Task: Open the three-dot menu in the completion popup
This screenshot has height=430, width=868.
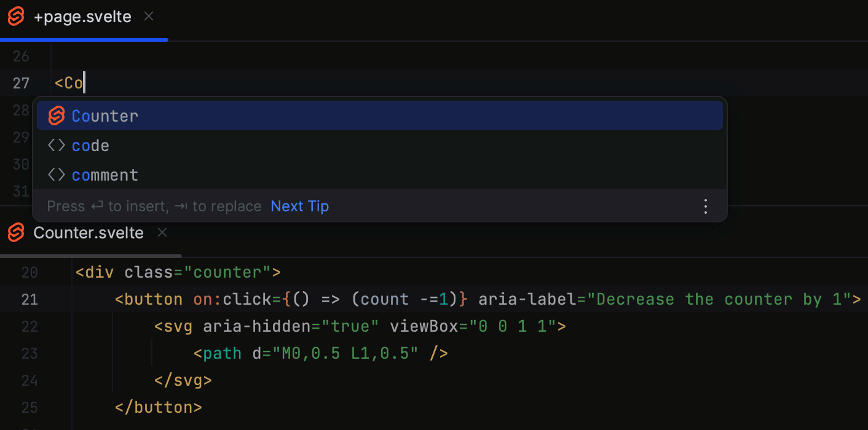Action: click(x=705, y=206)
